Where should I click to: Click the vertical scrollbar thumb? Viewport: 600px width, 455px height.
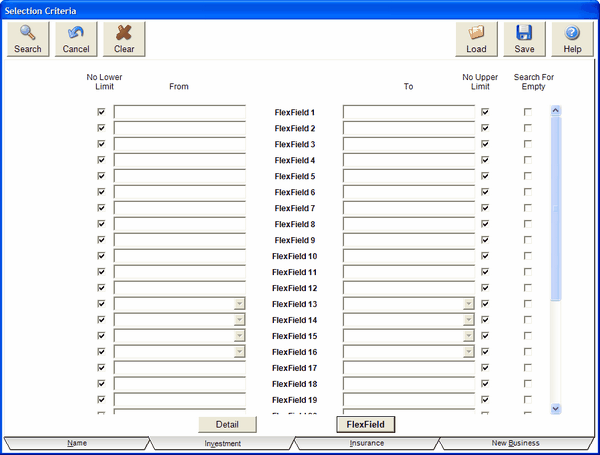point(556,209)
